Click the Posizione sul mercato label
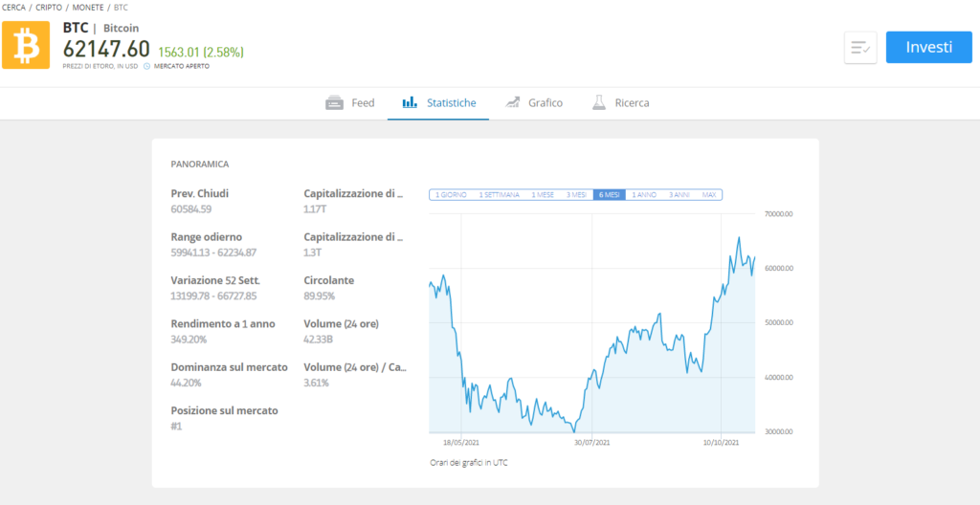Image resolution: width=980 pixels, height=505 pixels. tap(224, 410)
